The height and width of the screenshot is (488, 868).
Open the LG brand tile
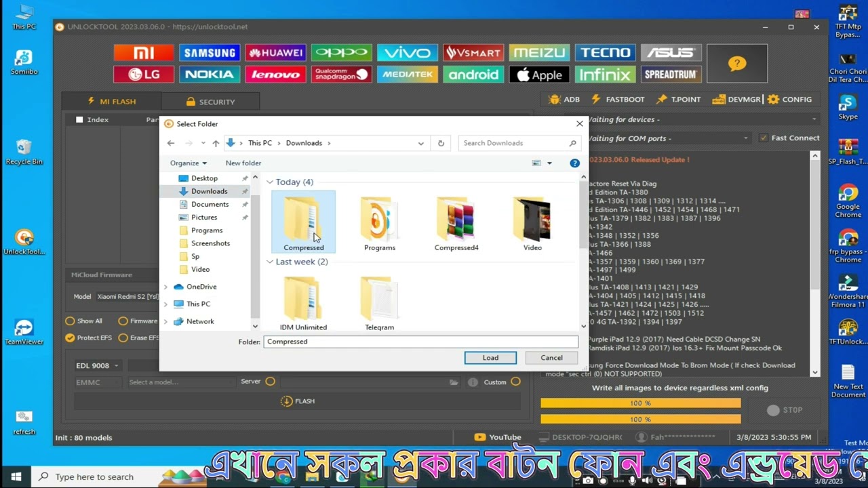pos(144,75)
